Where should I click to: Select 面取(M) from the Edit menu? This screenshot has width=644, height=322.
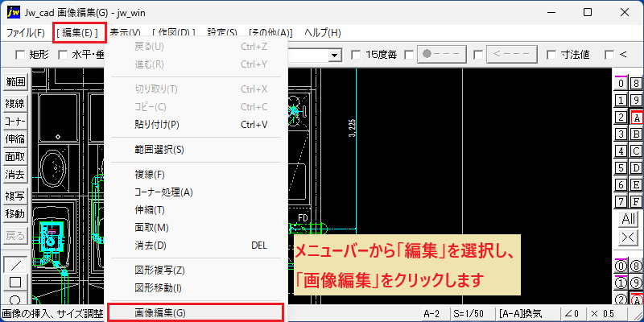196,228
